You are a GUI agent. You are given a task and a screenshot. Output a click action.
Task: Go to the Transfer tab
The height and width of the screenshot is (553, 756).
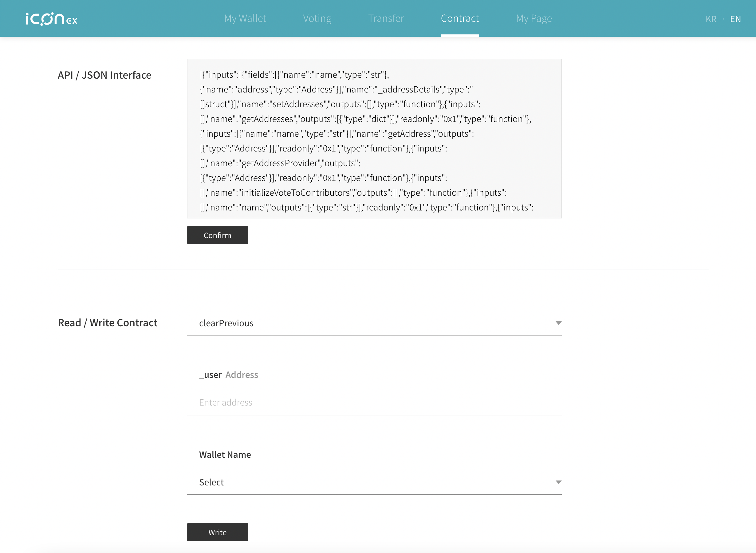tap(386, 18)
